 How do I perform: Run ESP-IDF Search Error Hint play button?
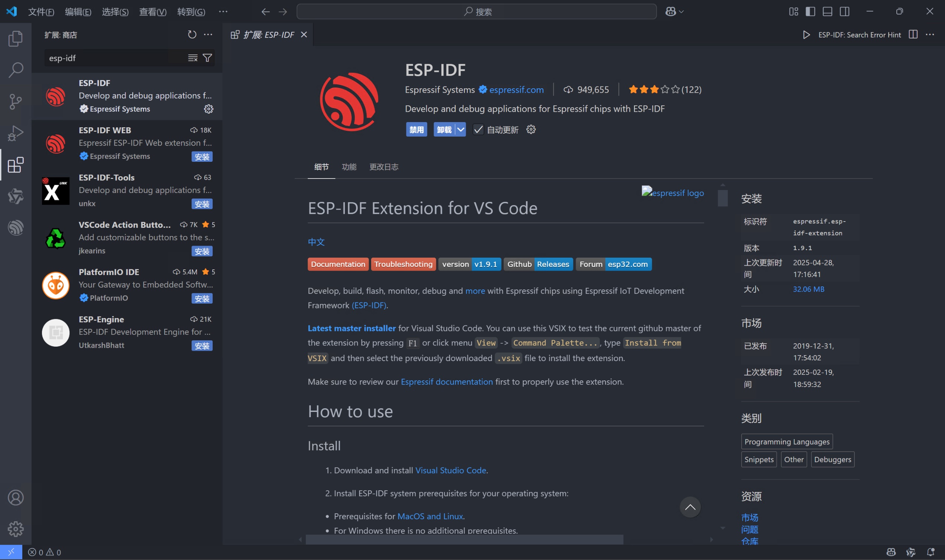806,35
